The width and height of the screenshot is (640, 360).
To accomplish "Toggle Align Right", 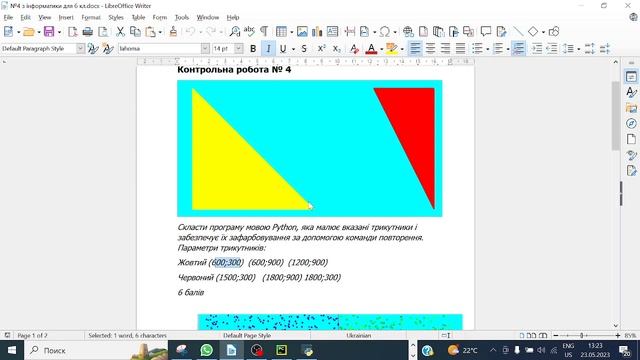I will [445, 49].
